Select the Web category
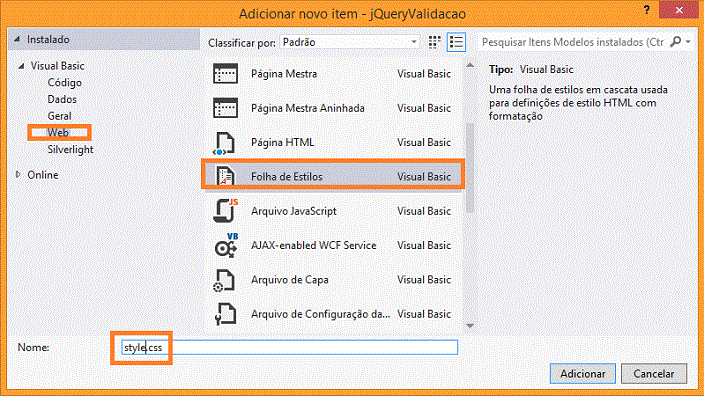Image resolution: width=704 pixels, height=396 pixels. coord(58,132)
